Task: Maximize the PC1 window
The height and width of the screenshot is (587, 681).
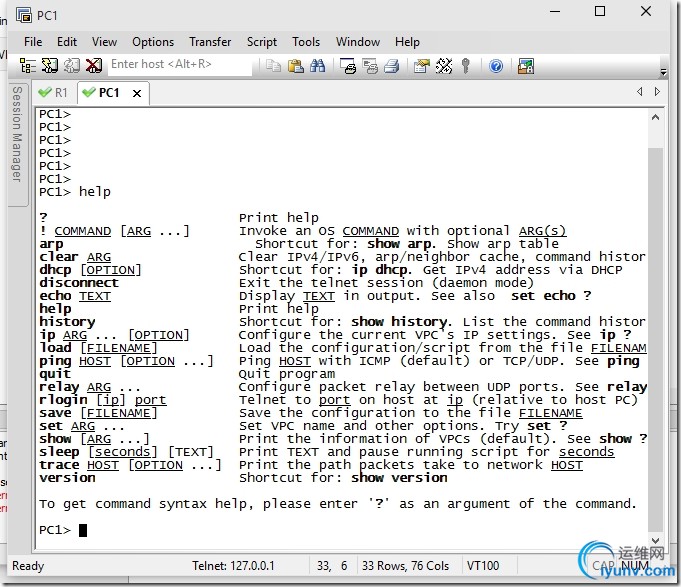Action: click(600, 11)
